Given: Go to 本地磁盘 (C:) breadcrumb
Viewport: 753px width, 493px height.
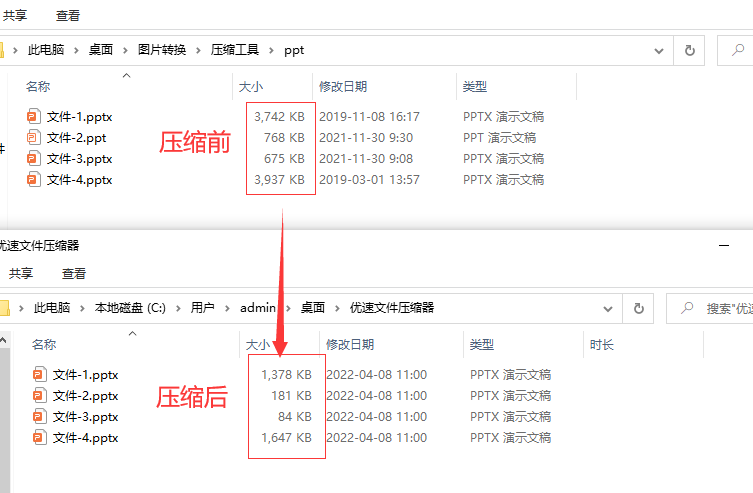Looking at the screenshot, I should 130,308.
